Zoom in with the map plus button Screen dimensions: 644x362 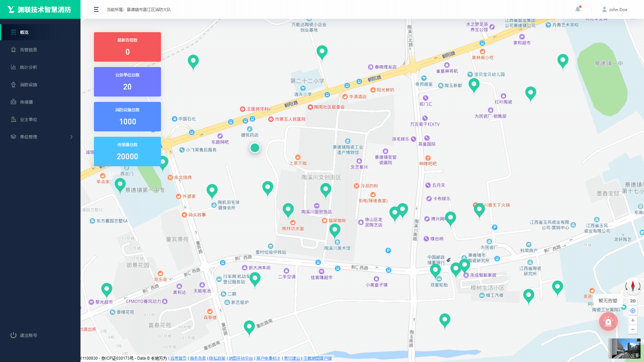pyautogui.click(x=633, y=320)
